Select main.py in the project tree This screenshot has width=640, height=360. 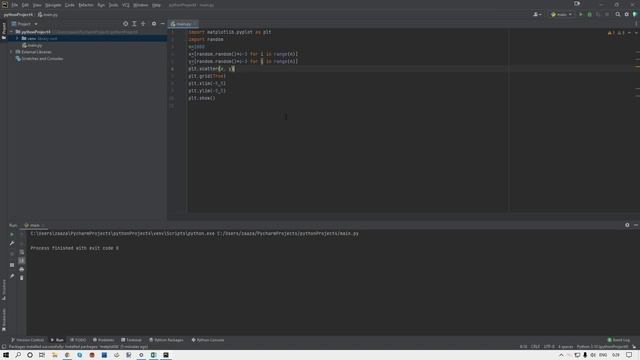pyautogui.click(x=33, y=45)
